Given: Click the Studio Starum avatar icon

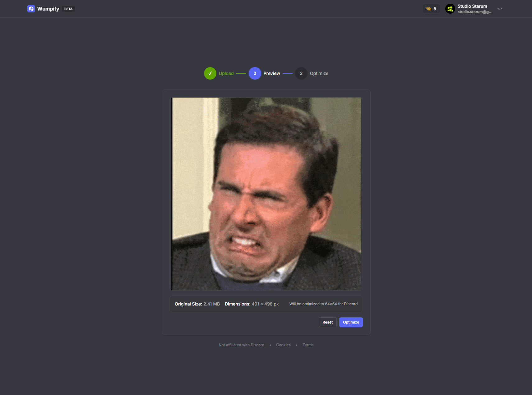Looking at the screenshot, I should coord(450,8).
